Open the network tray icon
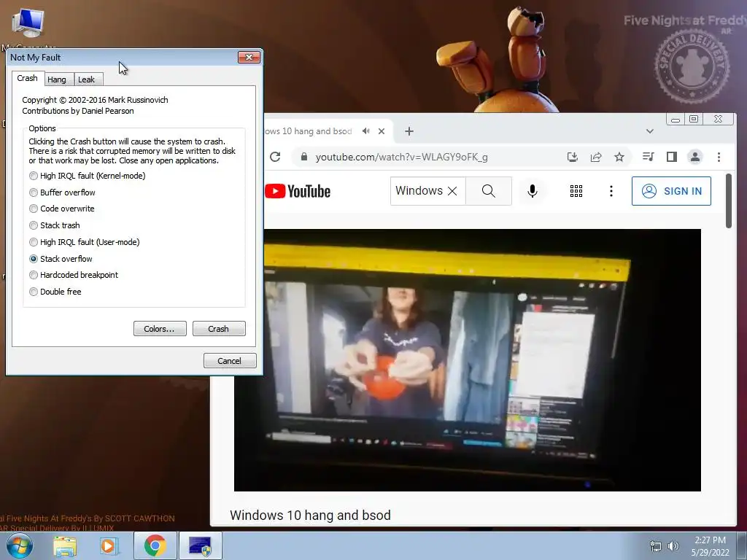Image resolution: width=747 pixels, height=560 pixels. [x=656, y=546]
